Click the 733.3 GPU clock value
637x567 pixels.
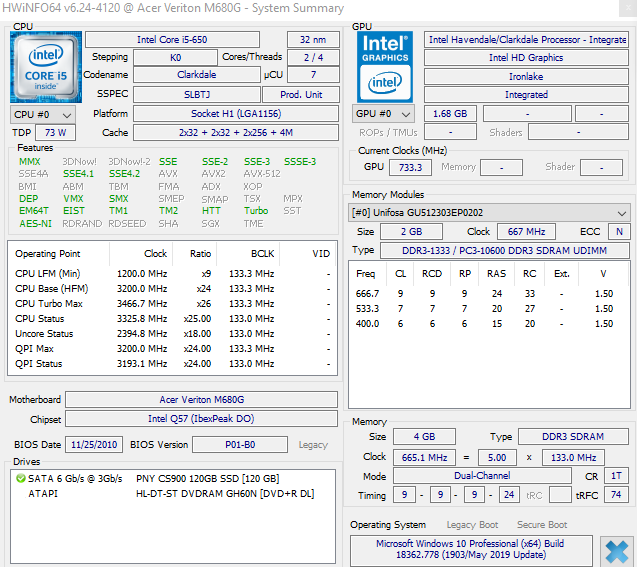410,167
